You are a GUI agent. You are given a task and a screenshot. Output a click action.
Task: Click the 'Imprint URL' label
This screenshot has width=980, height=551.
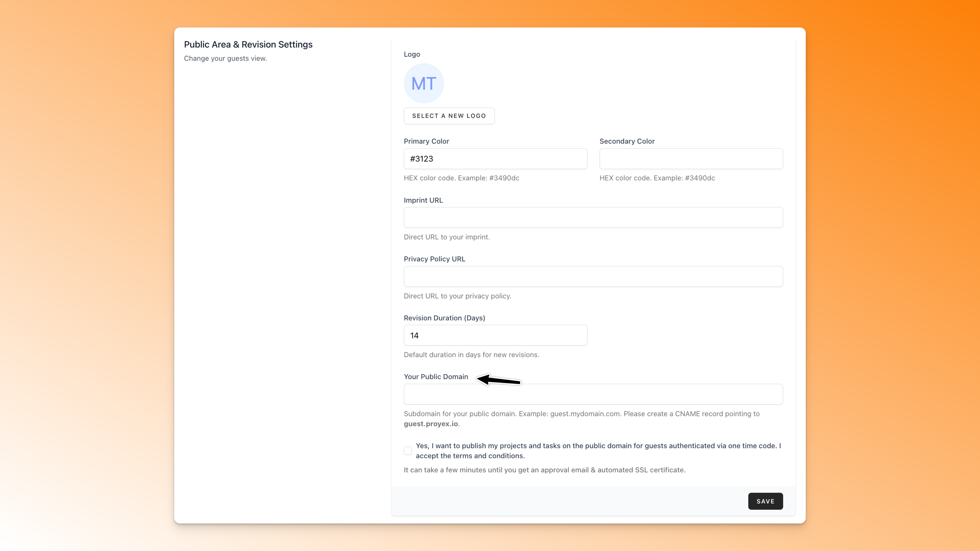tap(423, 200)
